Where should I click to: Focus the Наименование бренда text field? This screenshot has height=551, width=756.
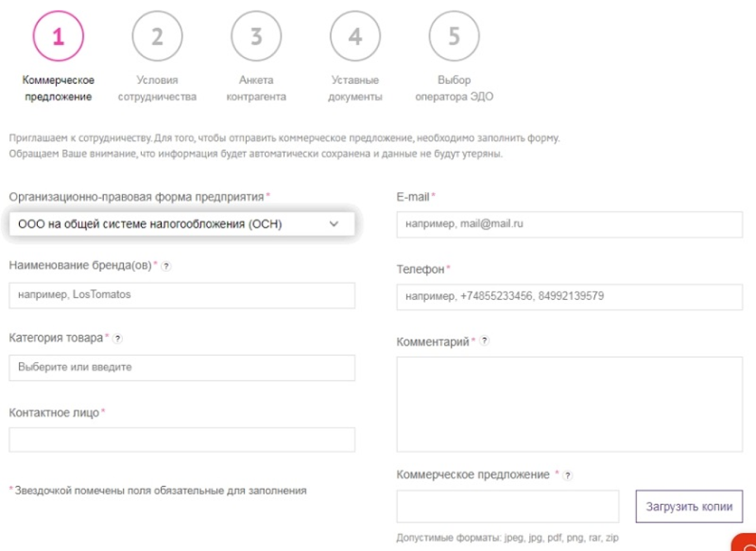[182, 295]
